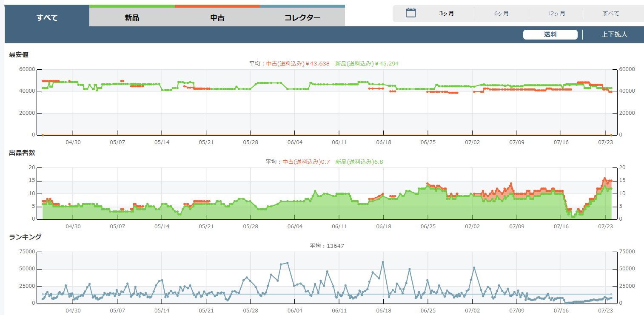The image size is (644, 315).
Task: Click the 上下拡大 zoom button
Action: point(614,34)
